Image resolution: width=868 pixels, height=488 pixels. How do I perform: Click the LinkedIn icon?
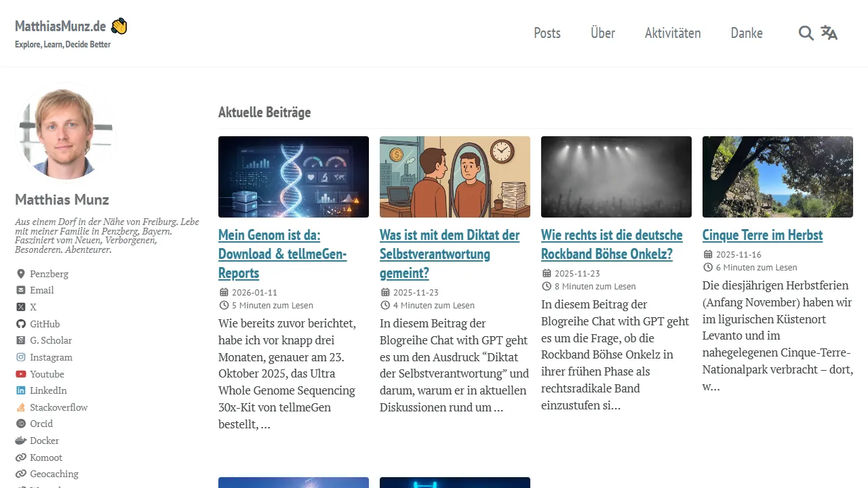[20, 390]
